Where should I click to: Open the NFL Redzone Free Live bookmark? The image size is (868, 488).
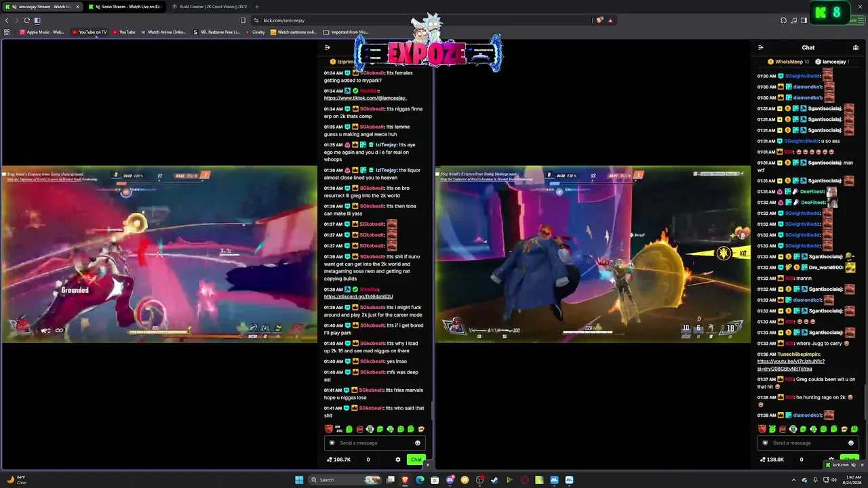click(216, 32)
